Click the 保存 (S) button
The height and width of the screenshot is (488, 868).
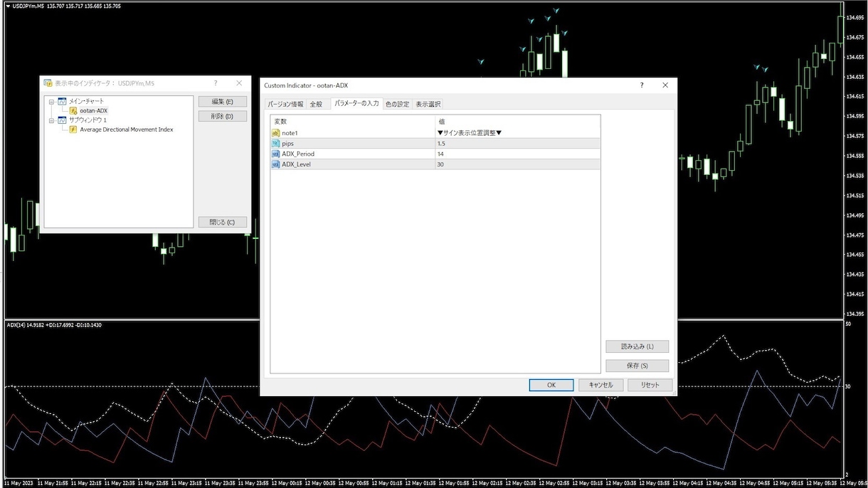click(x=637, y=366)
